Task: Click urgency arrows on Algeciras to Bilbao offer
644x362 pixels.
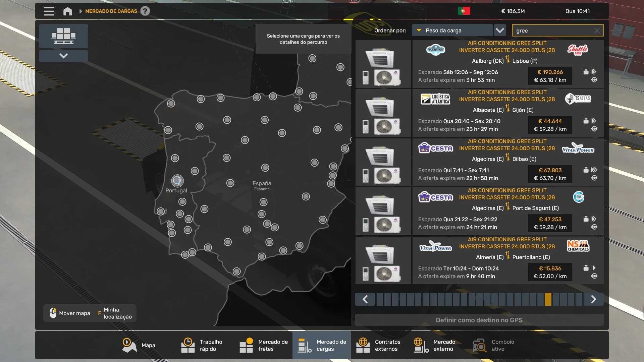Action: (x=594, y=170)
